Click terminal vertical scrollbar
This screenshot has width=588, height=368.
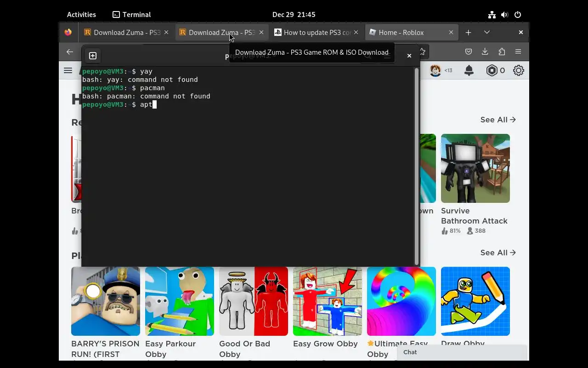[417, 166]
